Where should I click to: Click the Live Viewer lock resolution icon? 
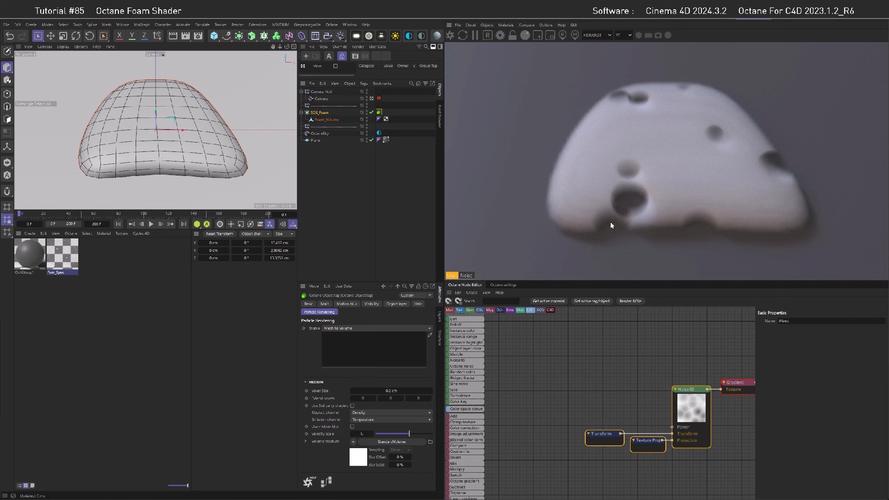[513, 35]
